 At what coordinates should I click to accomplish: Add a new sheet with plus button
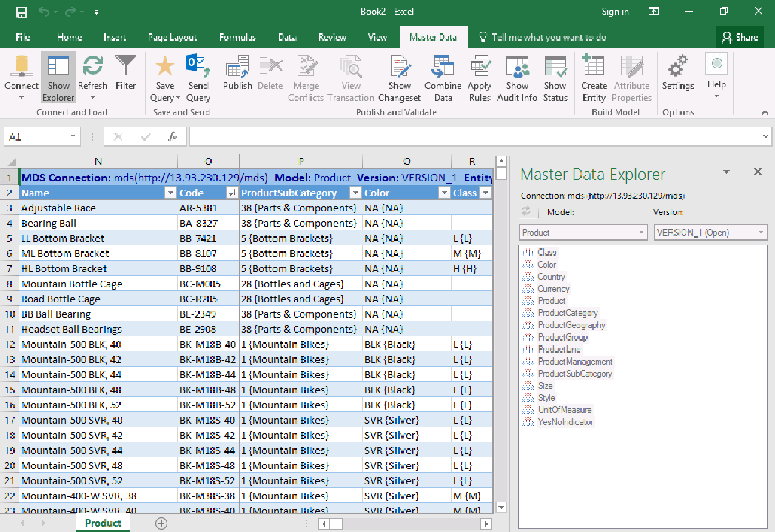click(x=161, y=524)
